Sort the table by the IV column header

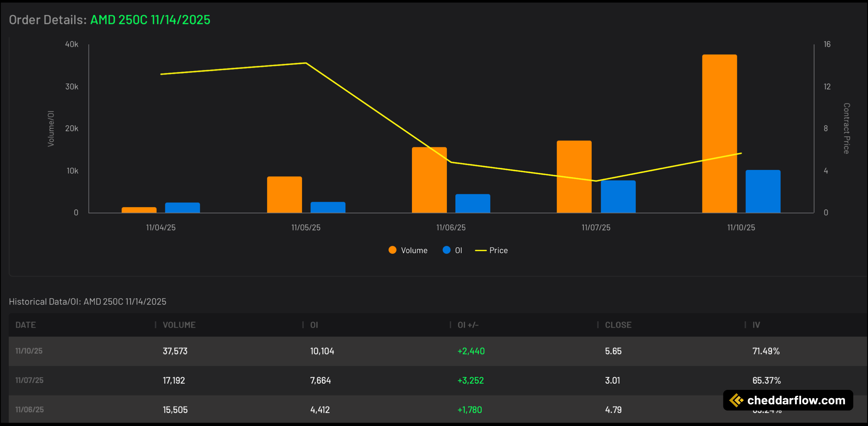point(756,325)
